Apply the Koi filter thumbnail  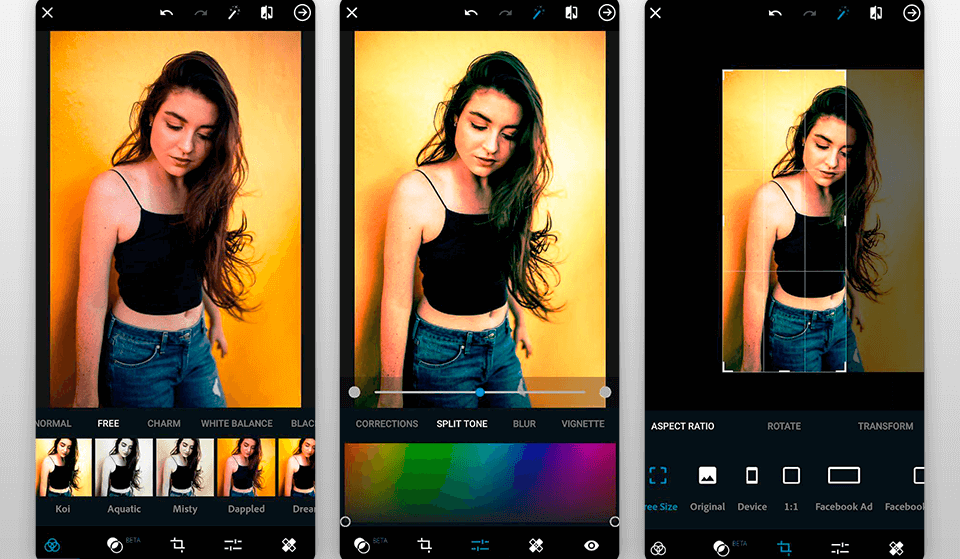coord(63,468)
